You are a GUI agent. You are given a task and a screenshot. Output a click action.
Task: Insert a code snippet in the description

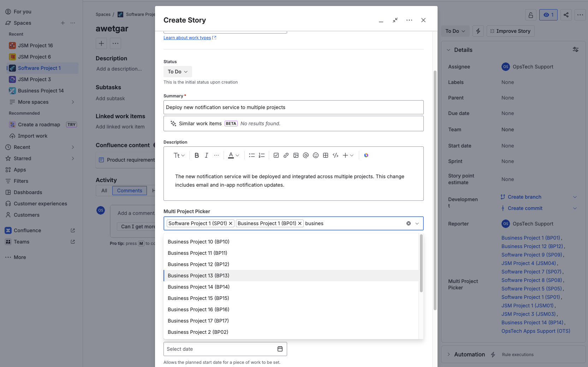pos(335,155)
